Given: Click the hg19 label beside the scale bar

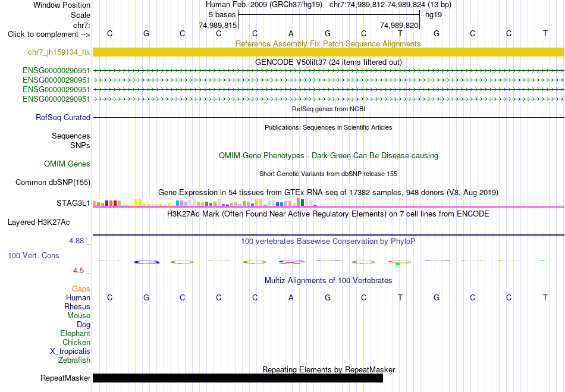Looking at the screenshot, I should [x=434, y=15].
